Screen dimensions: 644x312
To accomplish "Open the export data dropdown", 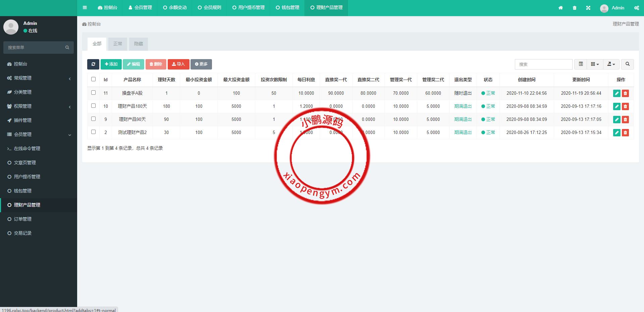I will pos(611,64).
